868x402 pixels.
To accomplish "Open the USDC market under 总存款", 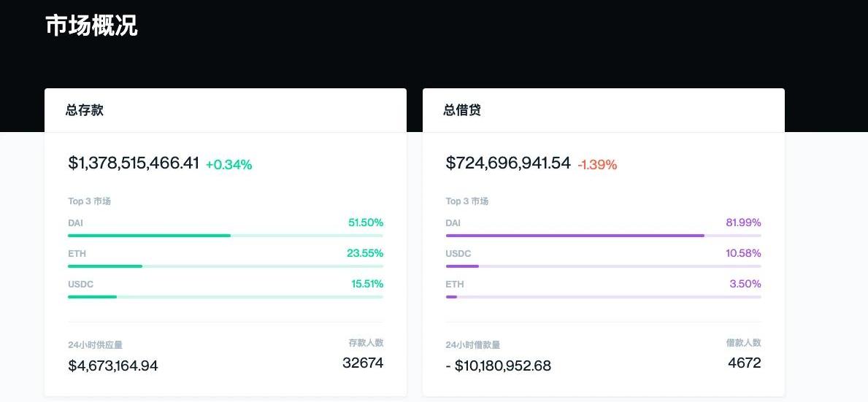I will [80, 284].
